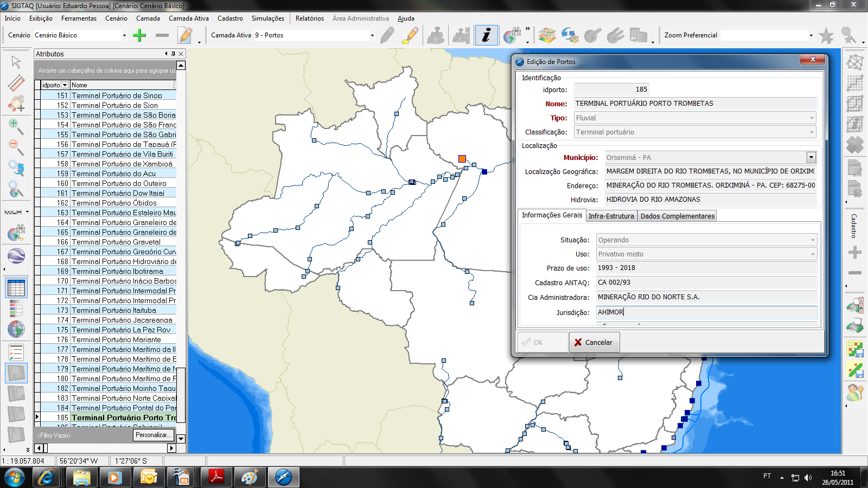The image size is (868, 488).
Task: Activate the ruler measurement tool
Action: pos(16,82)
